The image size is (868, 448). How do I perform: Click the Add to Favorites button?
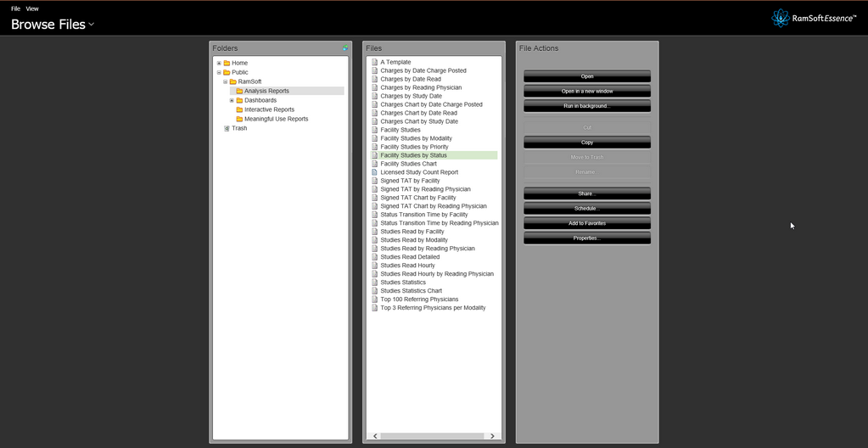coord(586,223)
